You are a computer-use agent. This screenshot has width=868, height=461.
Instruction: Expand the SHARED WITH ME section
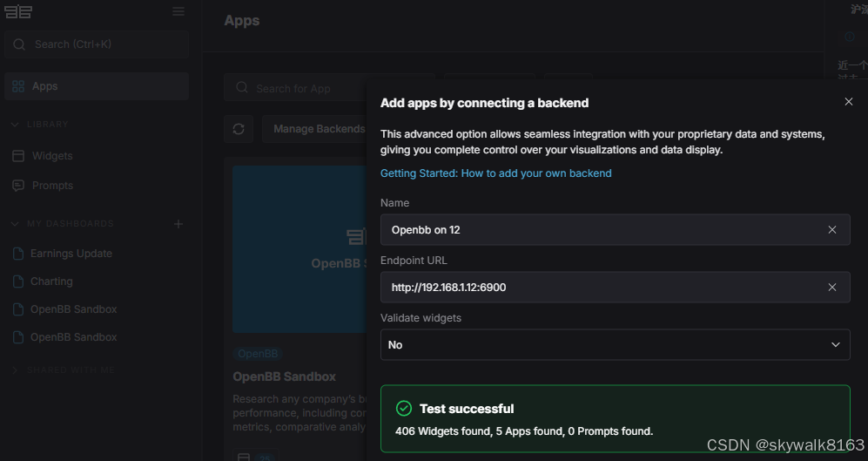pyautogui.click(x=15, y=370)
